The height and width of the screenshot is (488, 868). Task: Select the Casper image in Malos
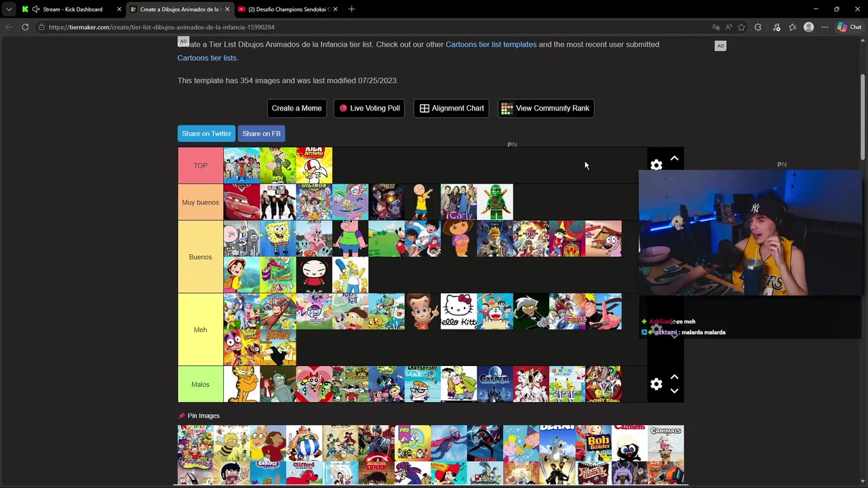[x=495, y=384]
